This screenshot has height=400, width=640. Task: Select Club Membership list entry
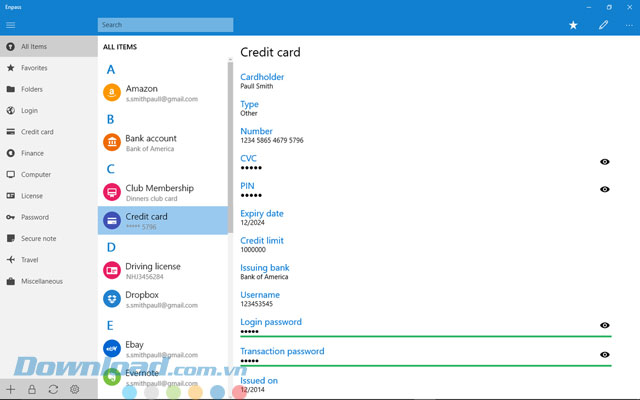tap(162, 193)
